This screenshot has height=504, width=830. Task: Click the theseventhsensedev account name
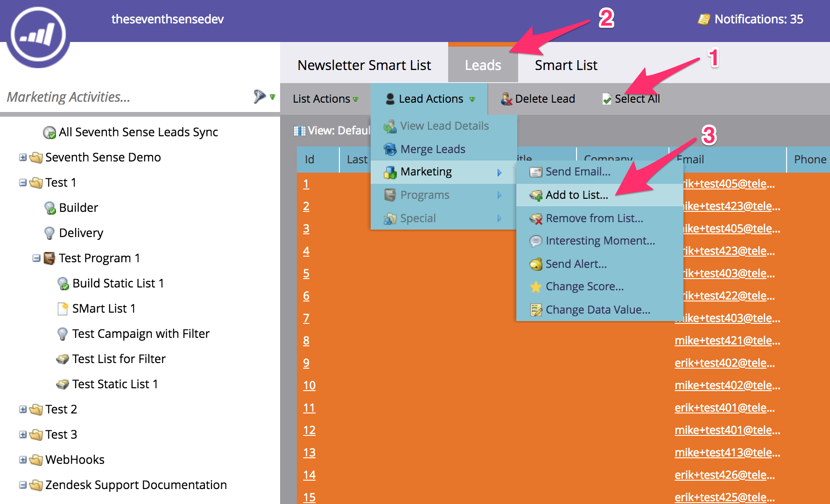coord(168,19)
